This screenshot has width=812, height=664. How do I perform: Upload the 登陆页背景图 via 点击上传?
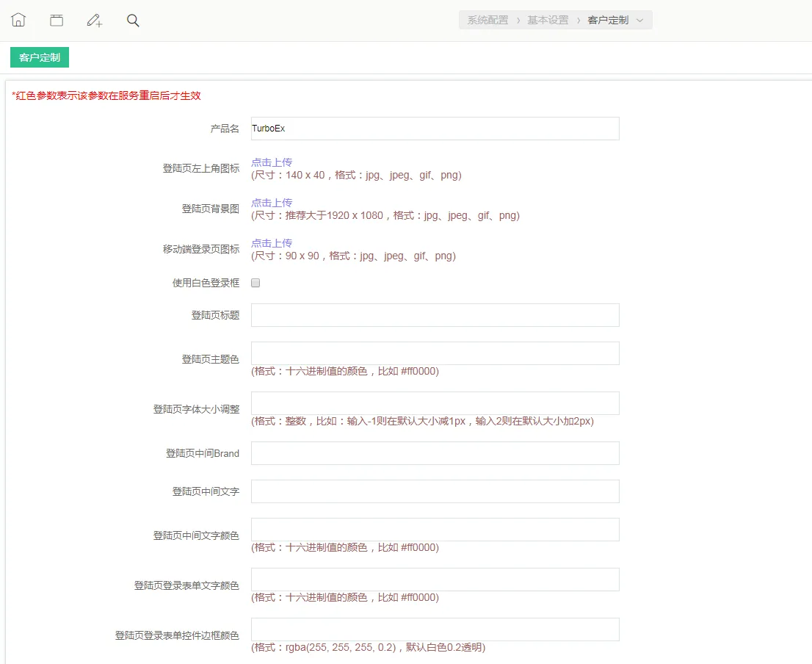tap(272, 203)
